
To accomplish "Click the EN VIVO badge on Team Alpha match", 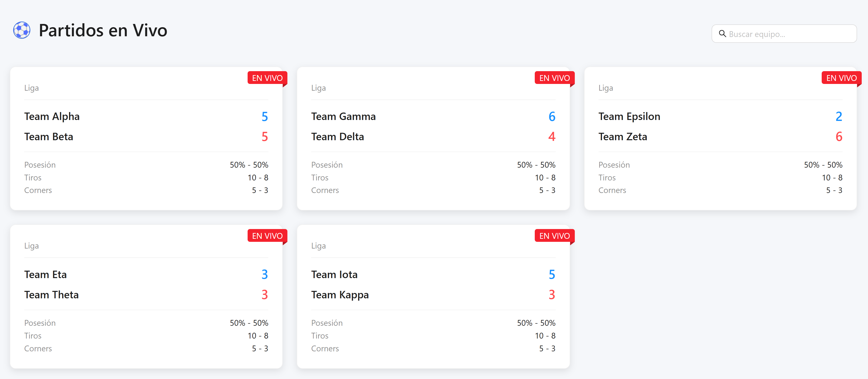I will pos(267,78).
